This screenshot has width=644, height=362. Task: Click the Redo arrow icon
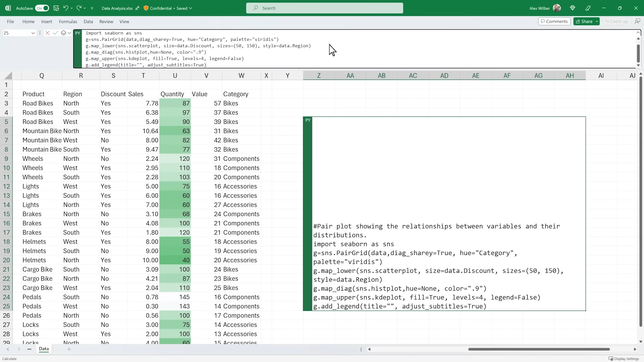pos(79,8)
